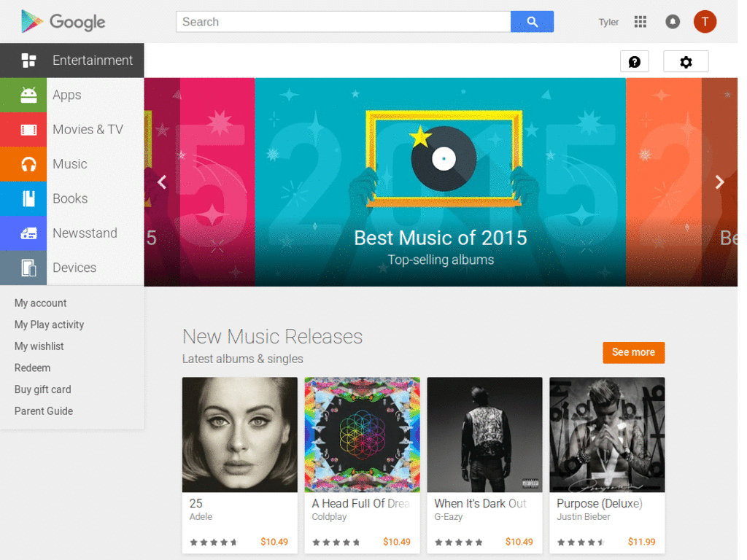This screenshot has width=747, height=560.
Task: Click the orange banner slide on the right
Action: [x=681, y=182]
